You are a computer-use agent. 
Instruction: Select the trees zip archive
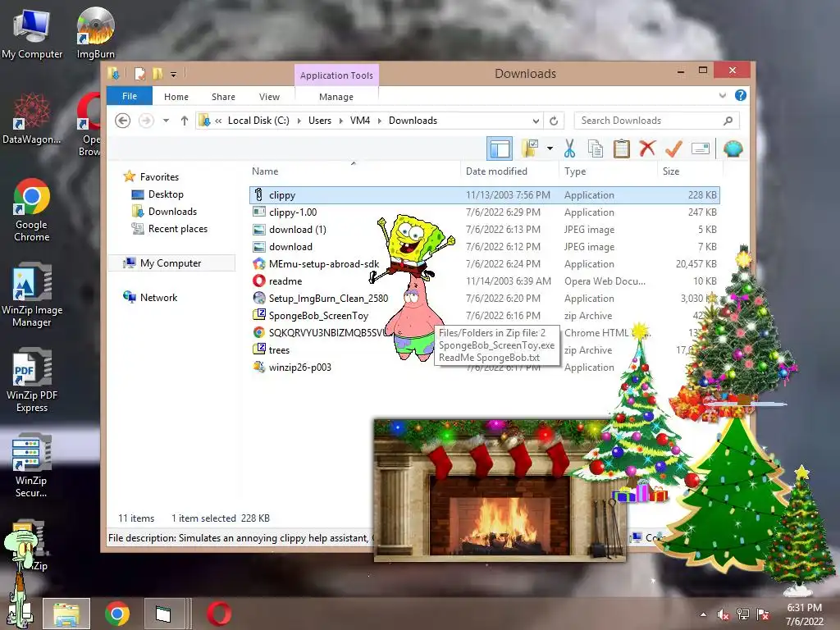coord(484,349)
